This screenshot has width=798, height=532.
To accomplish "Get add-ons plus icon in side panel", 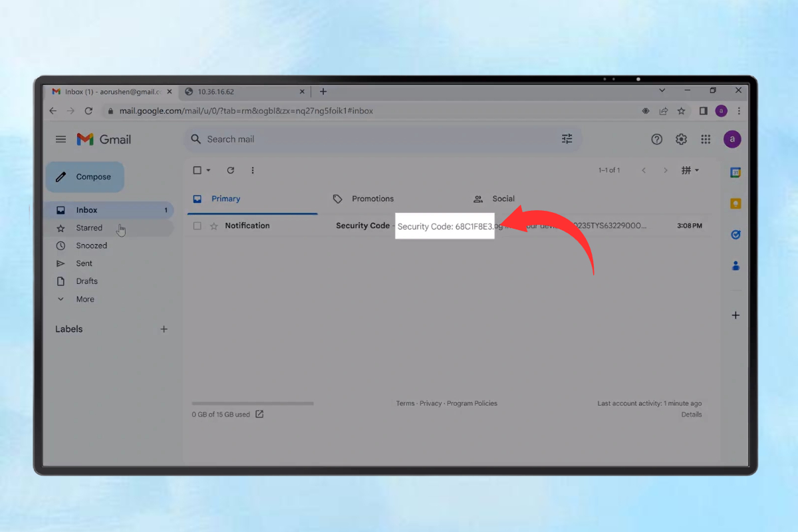I will [x=735, y=315].
